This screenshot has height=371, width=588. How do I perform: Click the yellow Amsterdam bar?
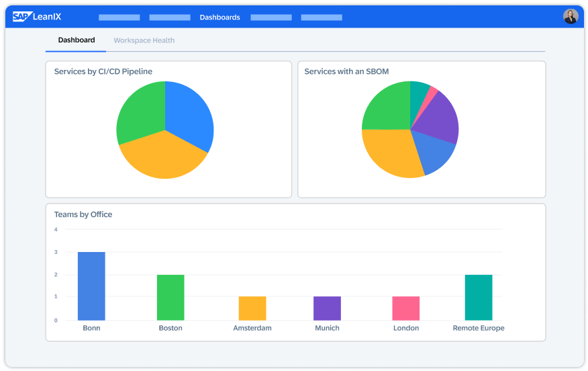pyautogui.click(x=252, y=308)
